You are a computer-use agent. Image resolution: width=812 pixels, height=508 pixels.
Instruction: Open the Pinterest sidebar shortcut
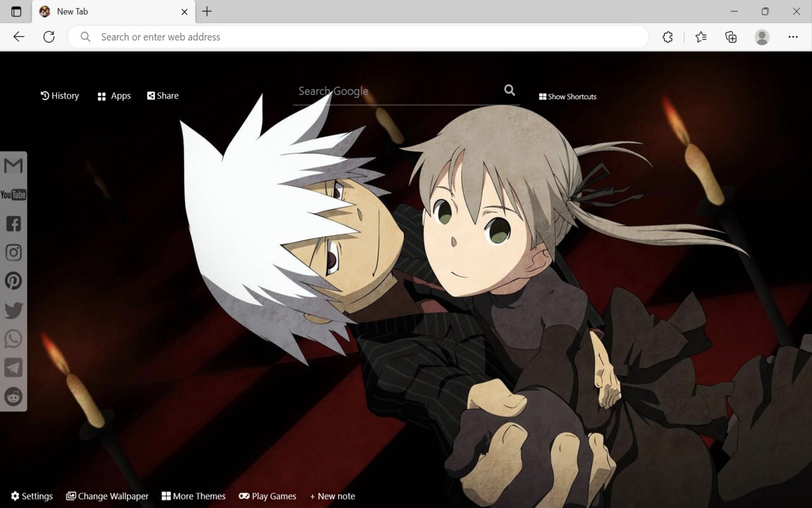click(x=13, y=281)
